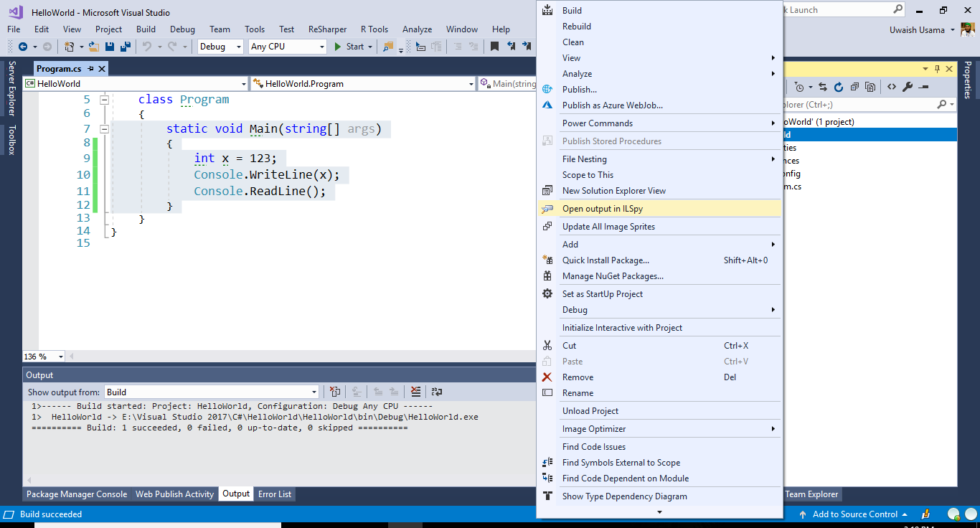The image size is (980, 528).
Task: Switch to the Package Manager Console tab
Action: [x=77, y=494]
